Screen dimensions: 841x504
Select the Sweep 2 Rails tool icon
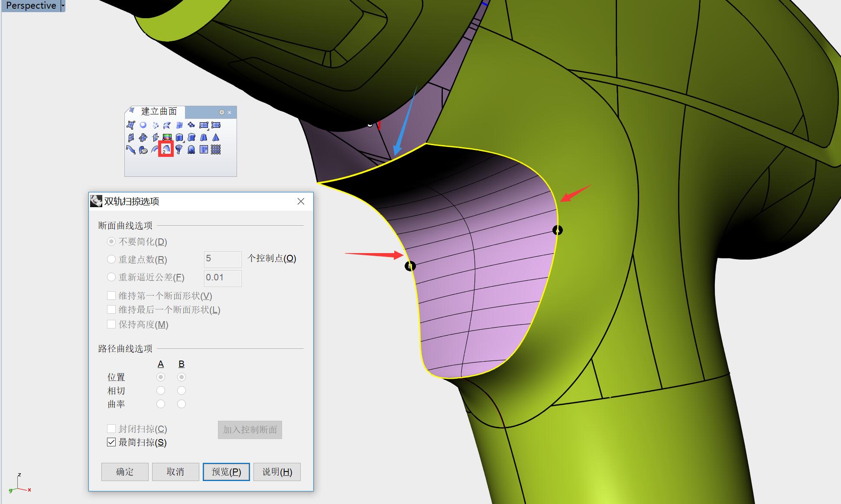(166, 150)
